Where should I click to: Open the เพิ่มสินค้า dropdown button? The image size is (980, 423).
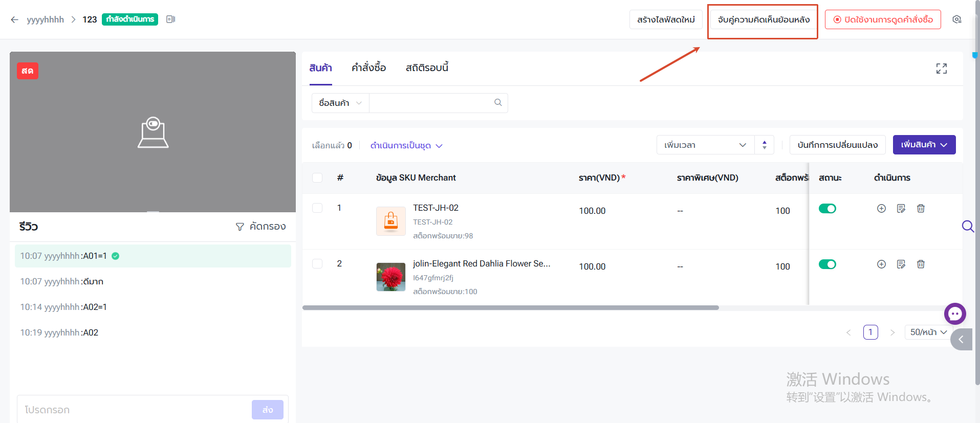pyautogui.click(x=924, y=145)
